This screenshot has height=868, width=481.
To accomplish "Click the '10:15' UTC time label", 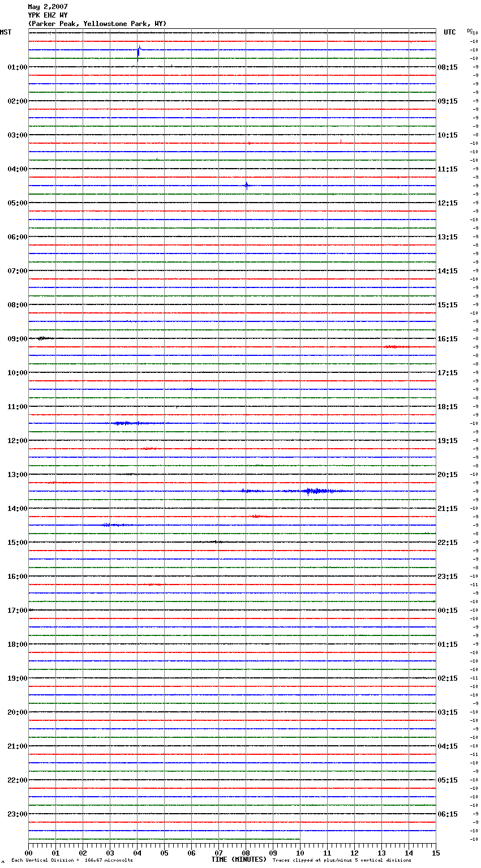I will point(448,135).
